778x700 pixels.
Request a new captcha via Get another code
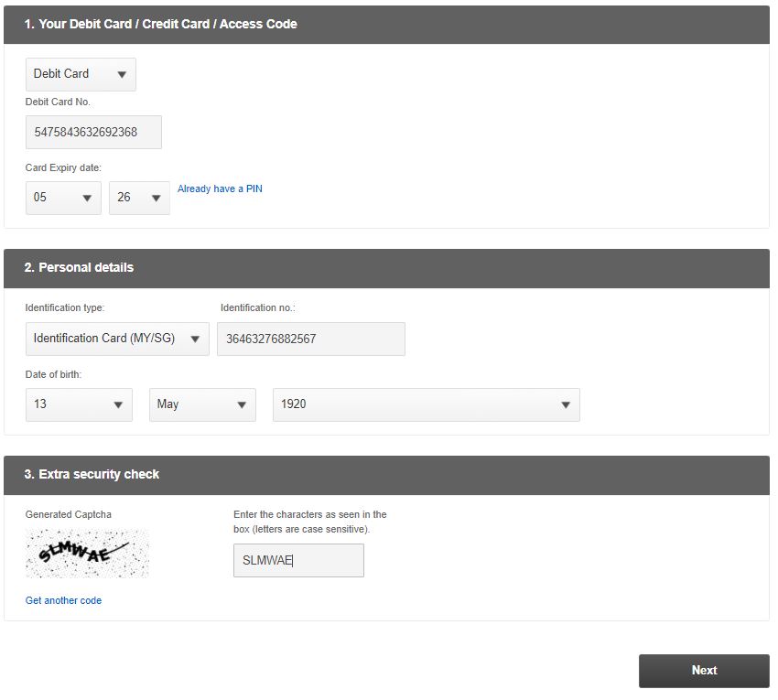pos(63,600)
